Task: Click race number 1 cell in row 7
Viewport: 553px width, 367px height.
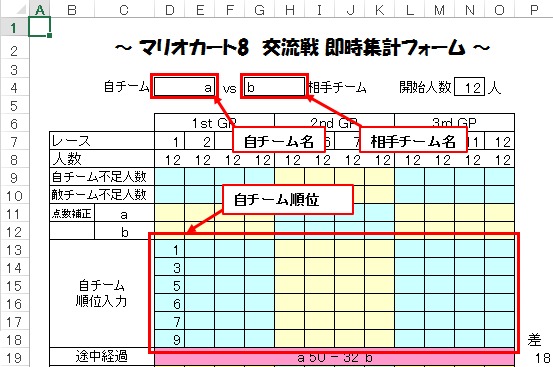Action: [169, 141]
